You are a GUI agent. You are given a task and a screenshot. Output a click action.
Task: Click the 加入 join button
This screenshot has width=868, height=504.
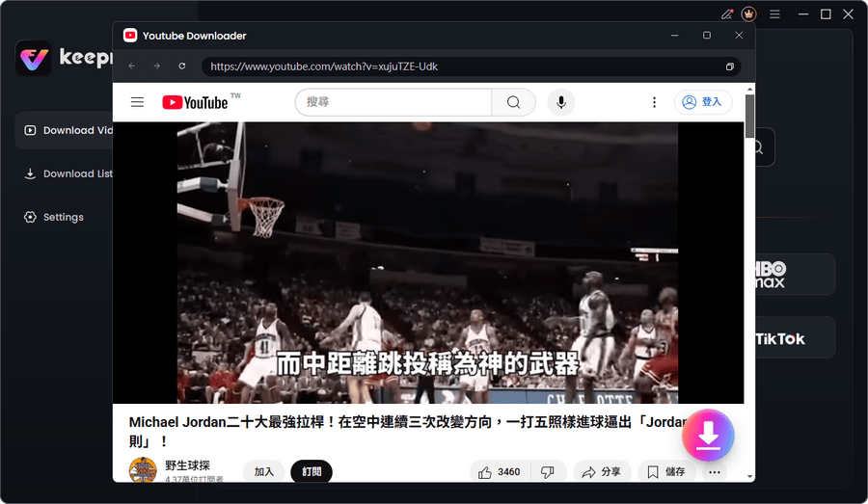264,471
